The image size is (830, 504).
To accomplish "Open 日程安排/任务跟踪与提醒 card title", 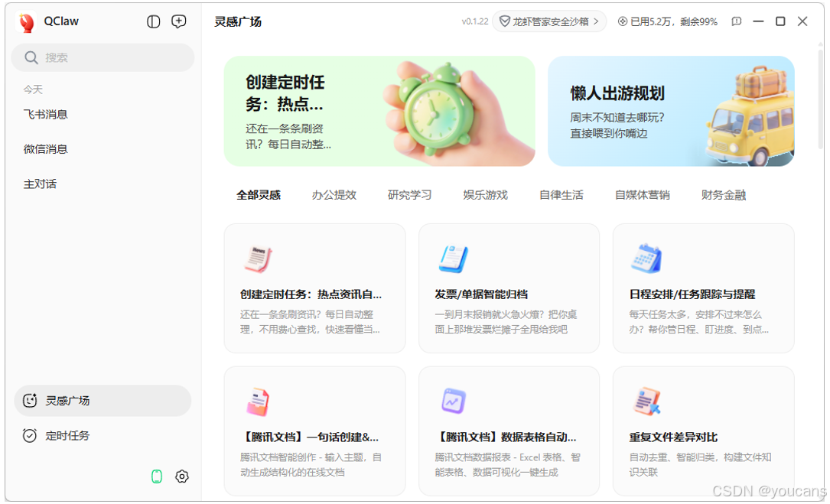I will [x=692, y=295].
